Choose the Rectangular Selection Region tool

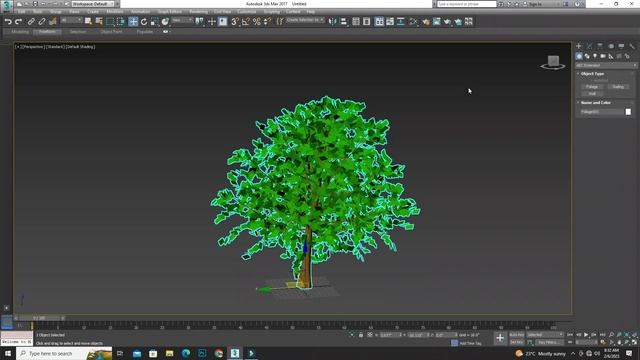[x=110, y=22]
